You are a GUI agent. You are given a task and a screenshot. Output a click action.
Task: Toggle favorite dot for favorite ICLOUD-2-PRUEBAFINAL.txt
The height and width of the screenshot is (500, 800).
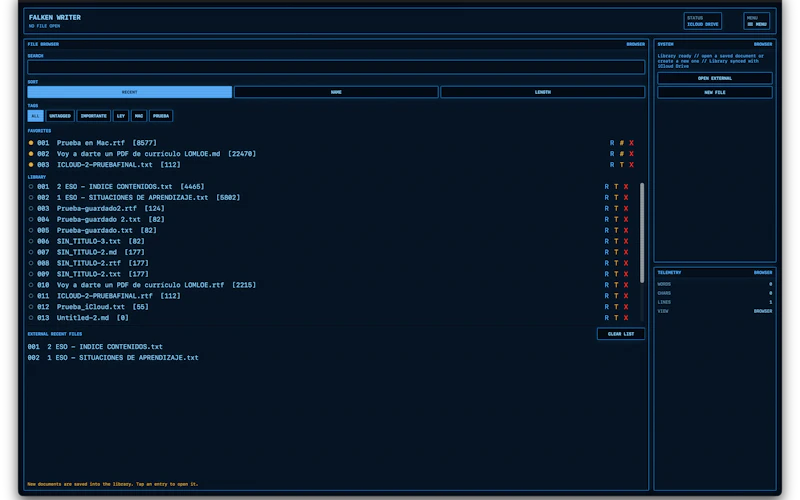point(31,165)
